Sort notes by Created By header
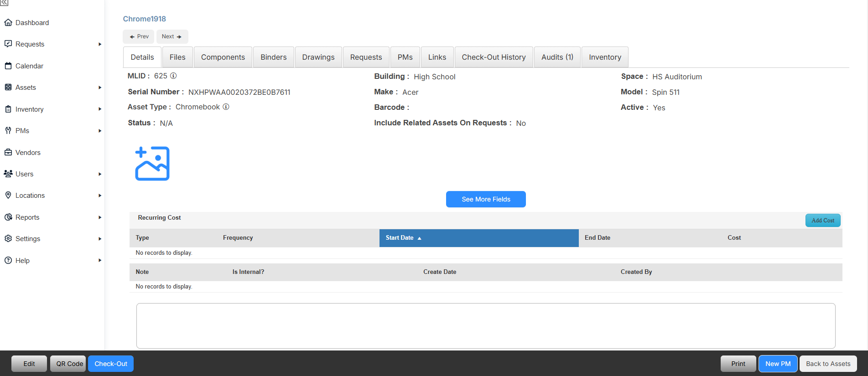Viewport: 868px width, 376px height. click(636, 272)
